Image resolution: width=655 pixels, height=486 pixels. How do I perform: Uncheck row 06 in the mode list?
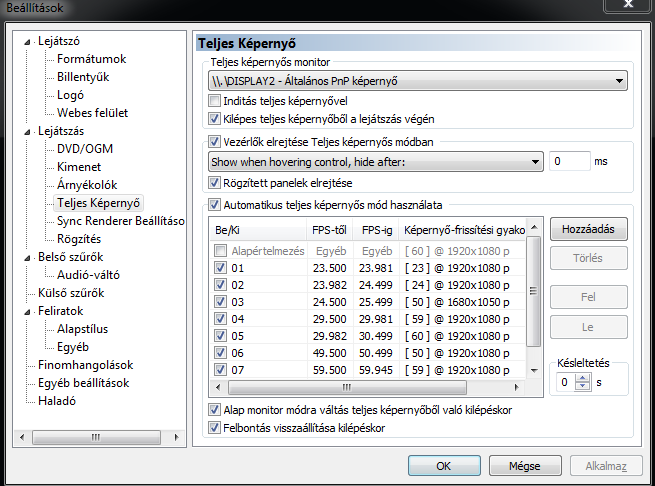click(x=220, y=353)
